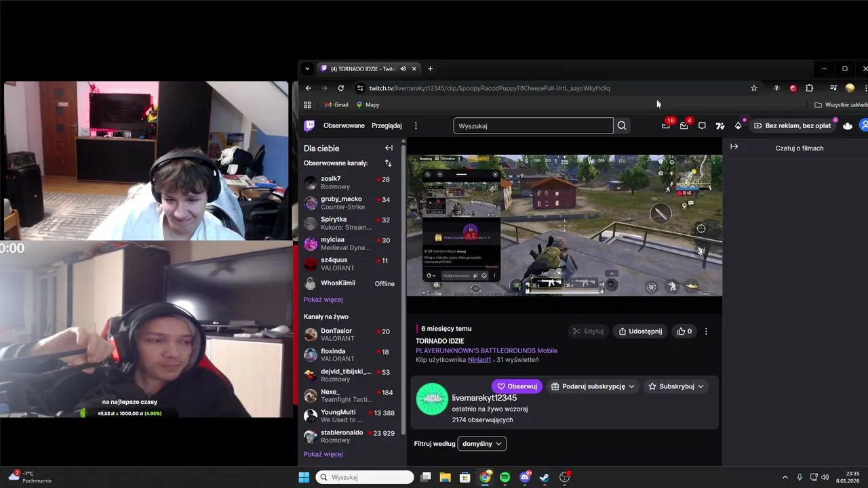Click the livemarekyt12345 green avatar
The image size is (868, 488).
[x=432, y=399]
